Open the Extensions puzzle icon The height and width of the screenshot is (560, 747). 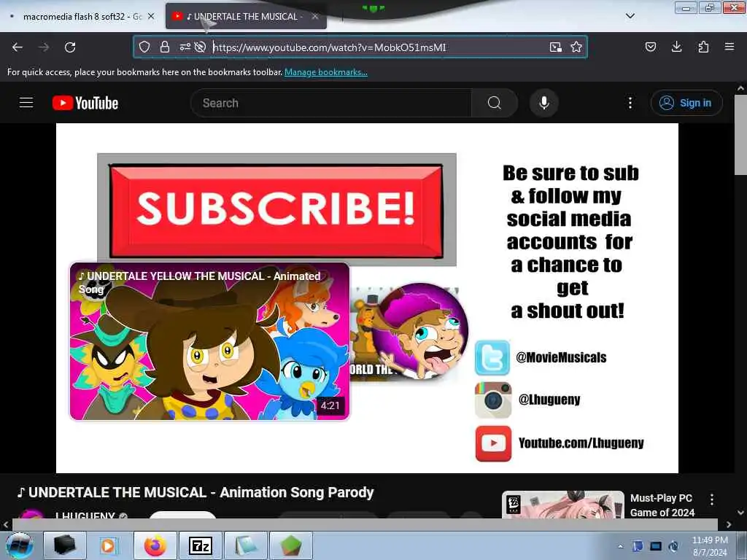[x=703, y=47]
